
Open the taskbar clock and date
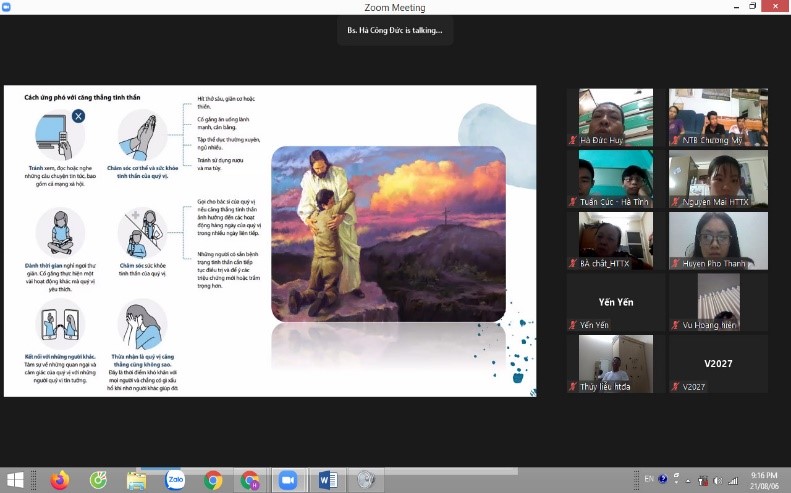[x=766, y=480]
